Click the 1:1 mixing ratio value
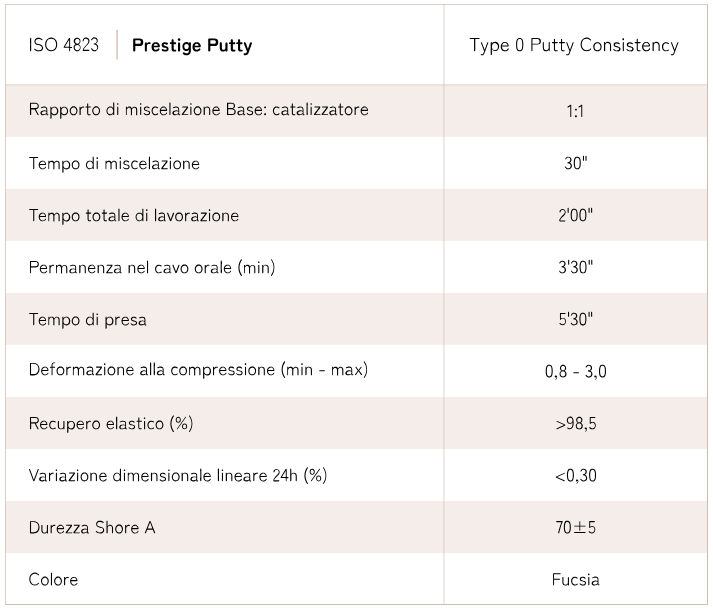The image size is (713, 608). click(574, 111)
